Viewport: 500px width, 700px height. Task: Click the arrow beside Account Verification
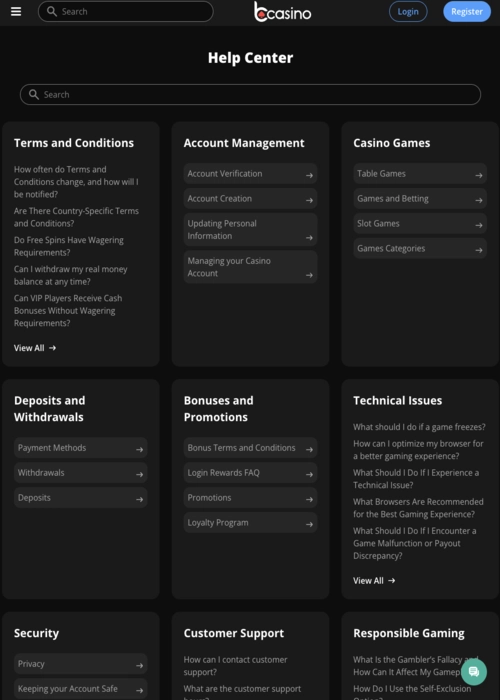(x=309, y=175)
